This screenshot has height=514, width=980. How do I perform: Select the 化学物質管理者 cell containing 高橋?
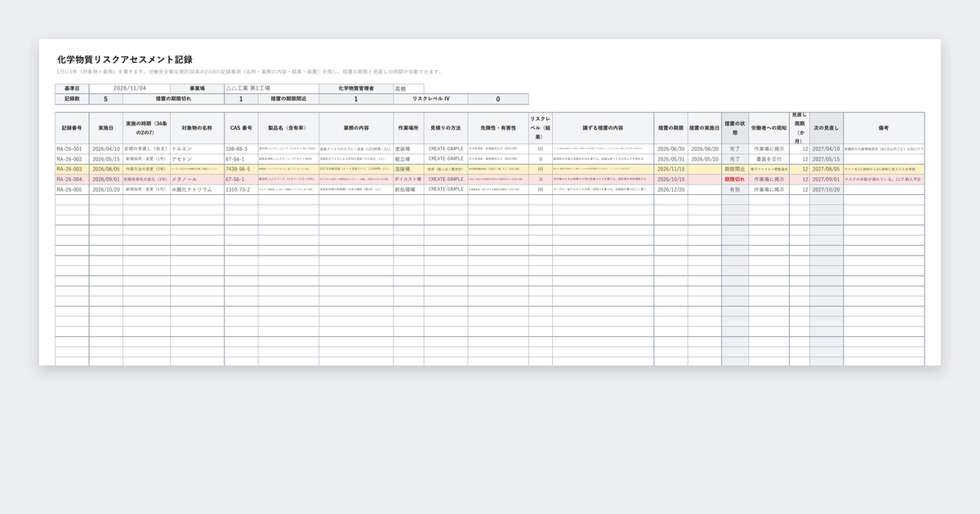coord(408,88)
